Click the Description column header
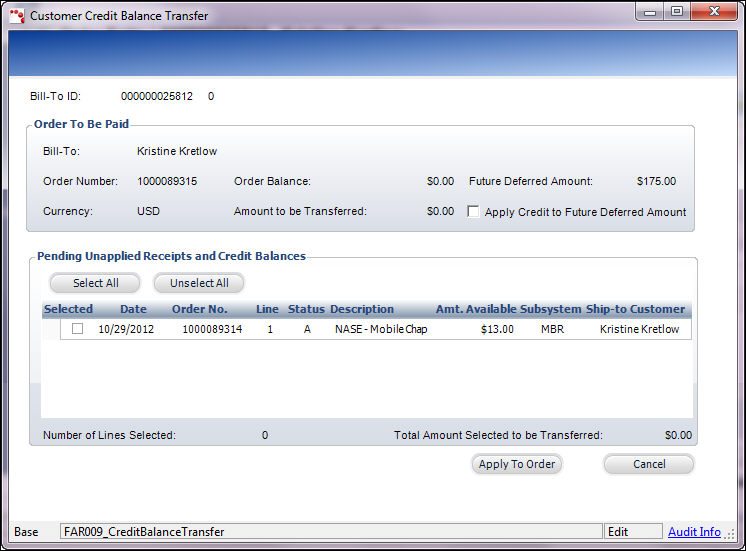The image size is (746, 551). point(361,309)
